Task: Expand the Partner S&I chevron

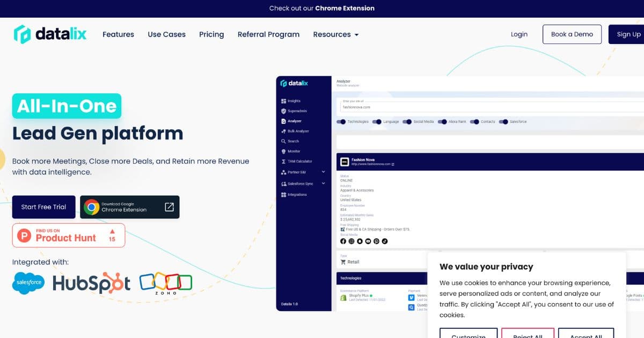Action: (x=323, y=172)
